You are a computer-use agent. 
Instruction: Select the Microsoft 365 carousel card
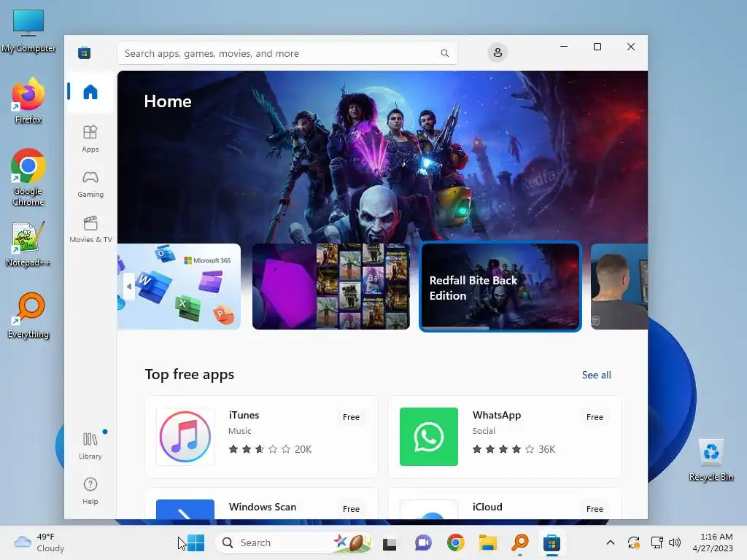[179, 286]
